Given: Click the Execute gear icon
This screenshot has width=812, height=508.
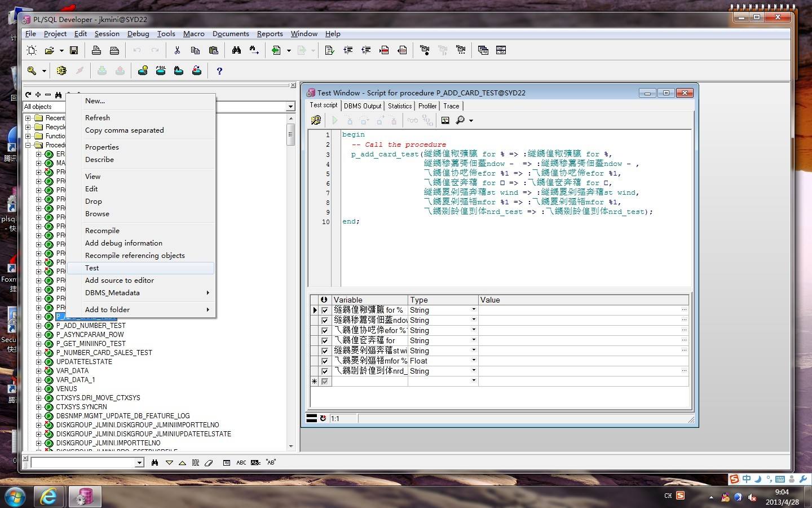Looking at the screenshot, I should click(x=61, y=71).
